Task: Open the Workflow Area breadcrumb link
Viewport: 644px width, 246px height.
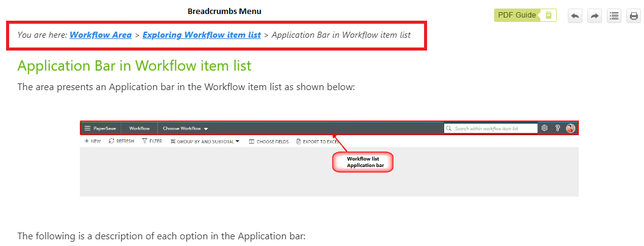Action: [101, 35]
